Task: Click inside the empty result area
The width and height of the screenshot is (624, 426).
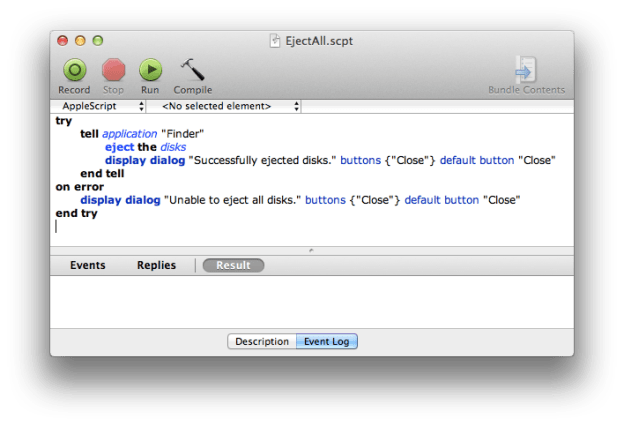Action: click(x=312, y=302)
